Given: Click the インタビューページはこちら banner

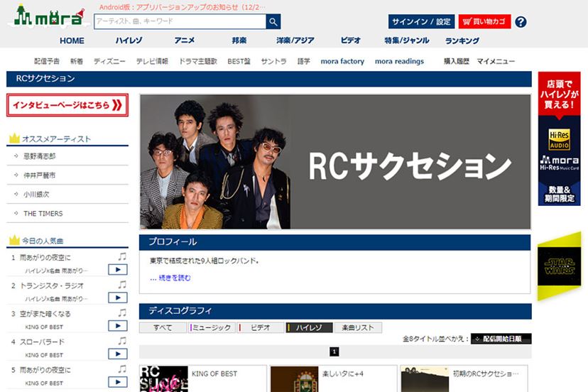Looking at the screenshot, I should click(67, 105).
